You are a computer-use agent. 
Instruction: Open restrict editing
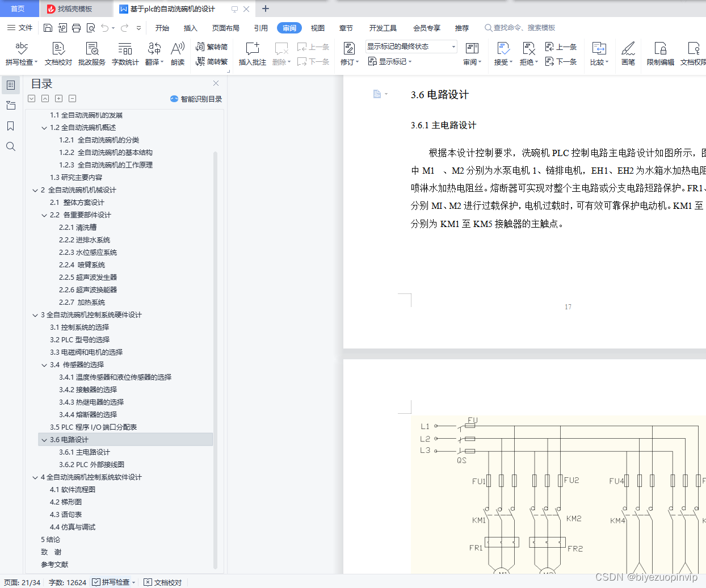pos(660,54)
